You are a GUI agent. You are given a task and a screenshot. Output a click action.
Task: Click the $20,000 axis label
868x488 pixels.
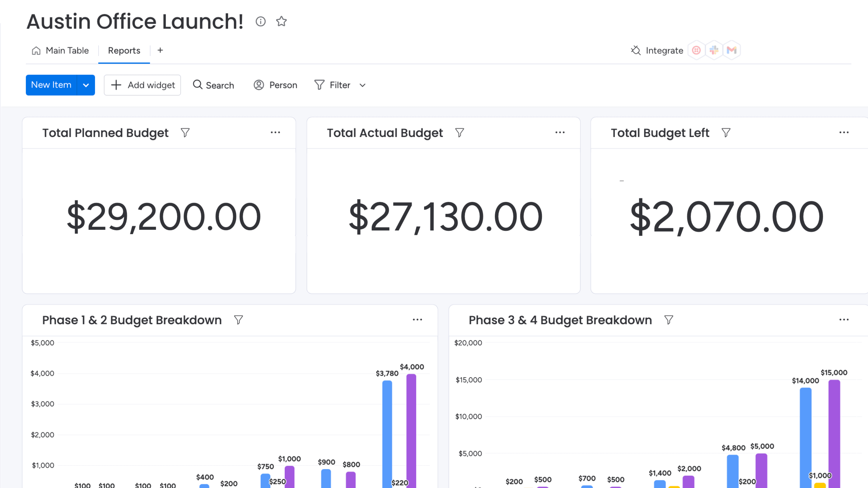click(x=468, y=343)
